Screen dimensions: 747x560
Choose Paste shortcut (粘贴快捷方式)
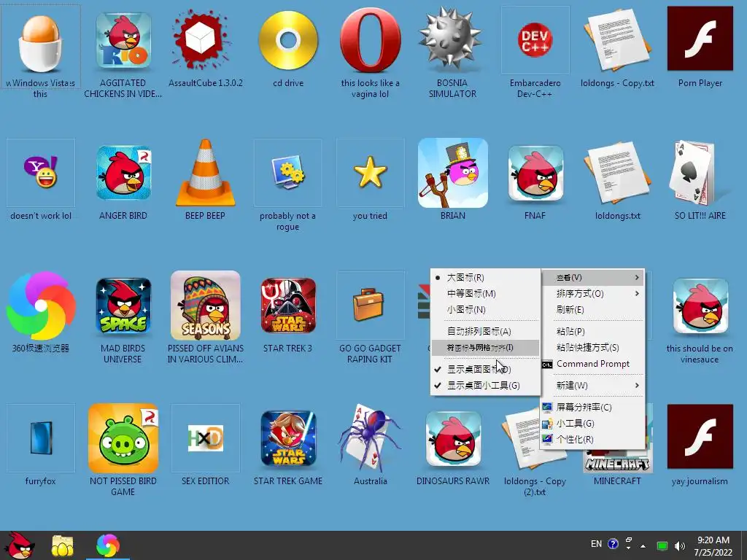click(x=592, y=348)
